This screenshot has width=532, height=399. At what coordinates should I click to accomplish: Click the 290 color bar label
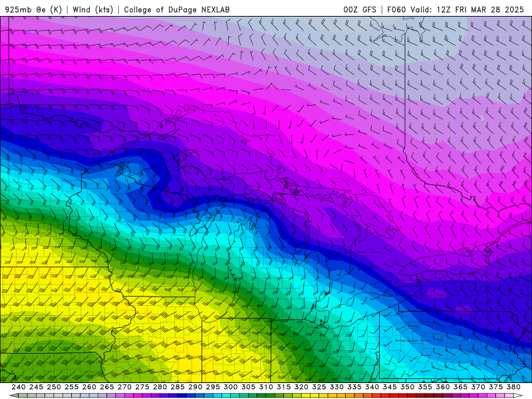tap(195, 387)
